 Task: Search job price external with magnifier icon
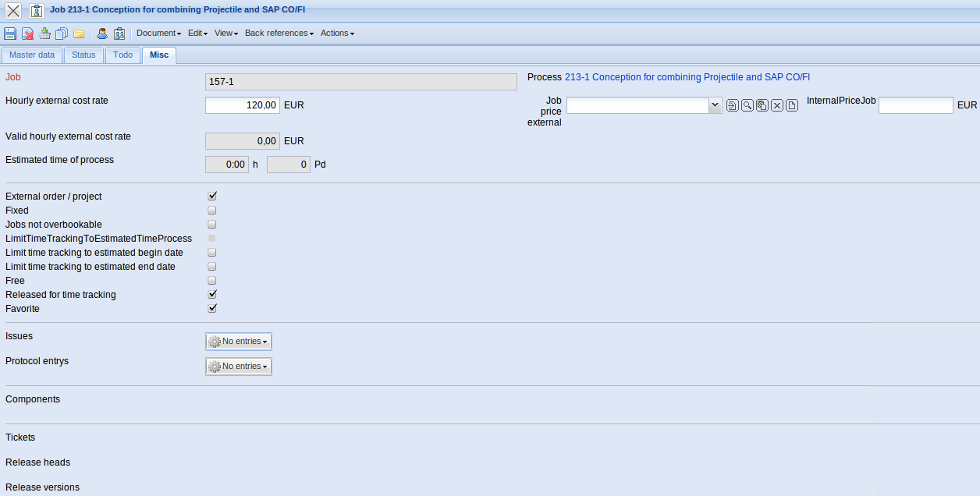click(x=747, y=105)
